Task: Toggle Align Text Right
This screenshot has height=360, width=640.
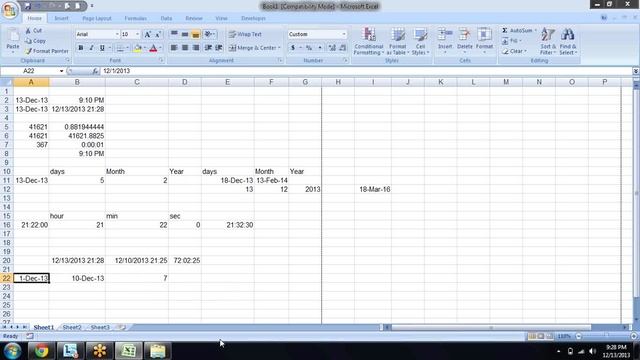Action: [x=196, y=48]
